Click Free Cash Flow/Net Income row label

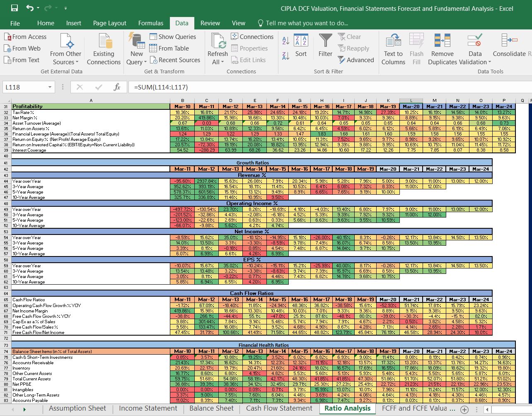[x=38, y=332]
